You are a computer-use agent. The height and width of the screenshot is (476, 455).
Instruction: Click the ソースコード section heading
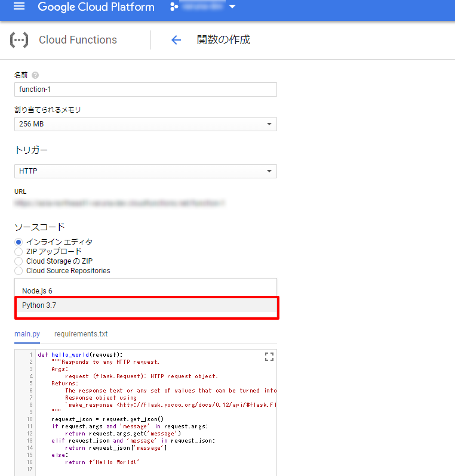pos(39,227)
